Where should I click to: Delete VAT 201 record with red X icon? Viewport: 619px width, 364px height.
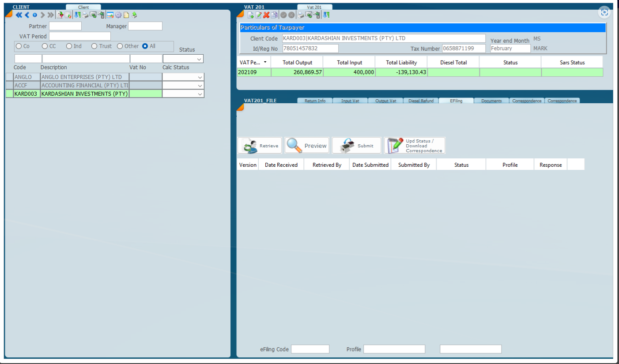[266, 15]
